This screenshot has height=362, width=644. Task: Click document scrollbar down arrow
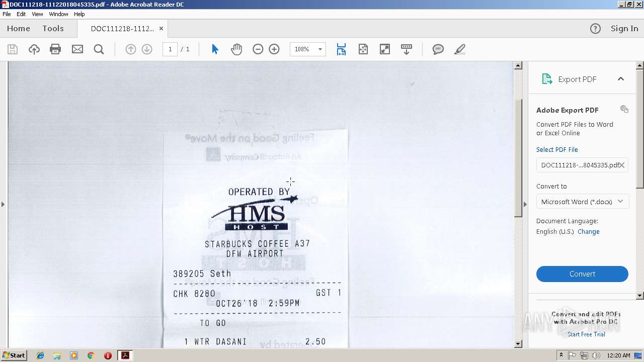click(x=518, y=344)
